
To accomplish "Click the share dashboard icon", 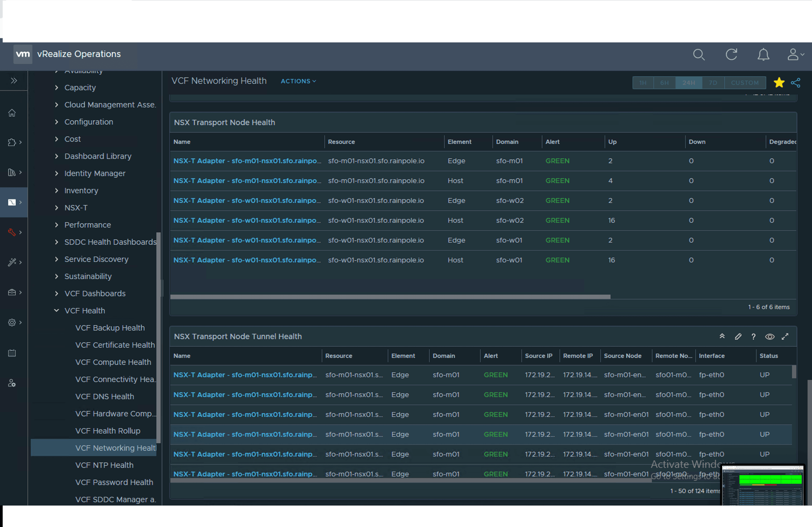I will pyautogui.click(x=796, y=83).
